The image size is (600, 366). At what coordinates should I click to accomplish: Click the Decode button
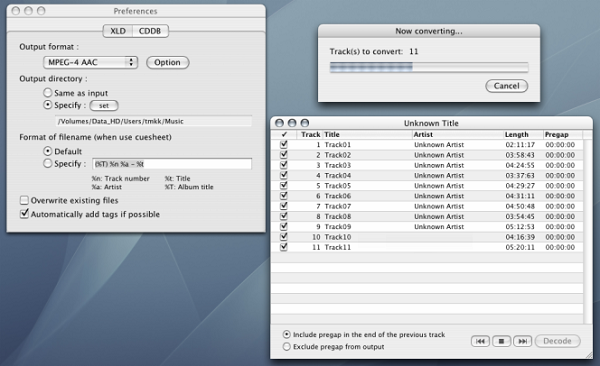(x=557, y=341)
